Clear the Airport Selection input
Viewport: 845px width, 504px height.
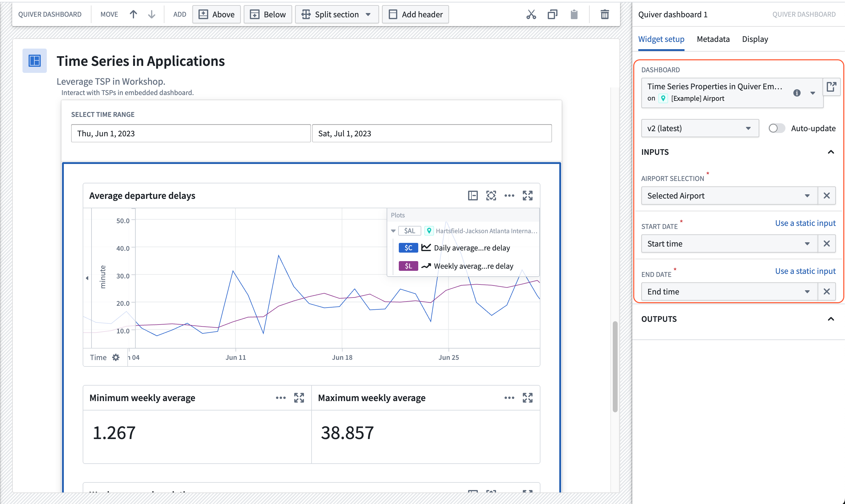(x=826, y=196)
